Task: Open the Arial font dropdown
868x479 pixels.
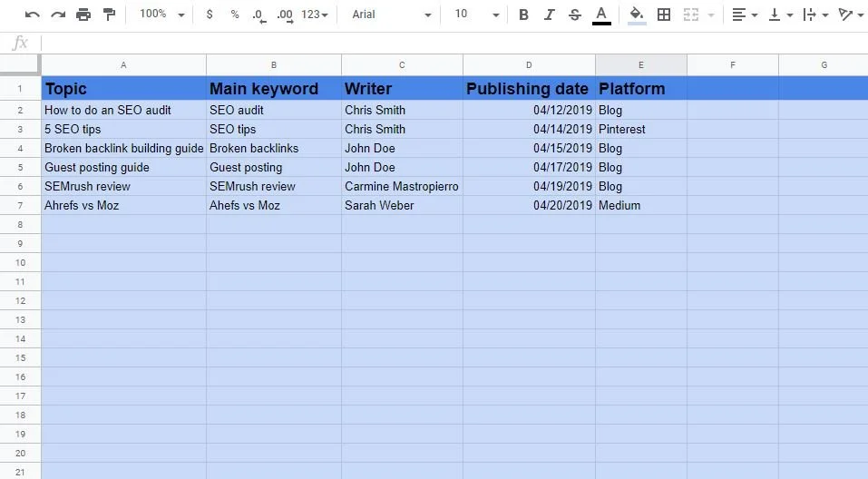Action: (392, 15)
